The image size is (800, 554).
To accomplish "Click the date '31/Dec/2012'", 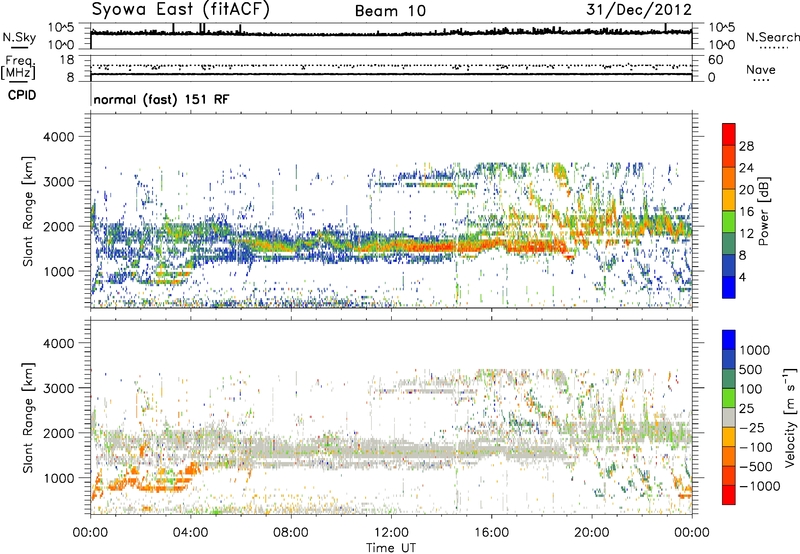I will pos(639,10).
